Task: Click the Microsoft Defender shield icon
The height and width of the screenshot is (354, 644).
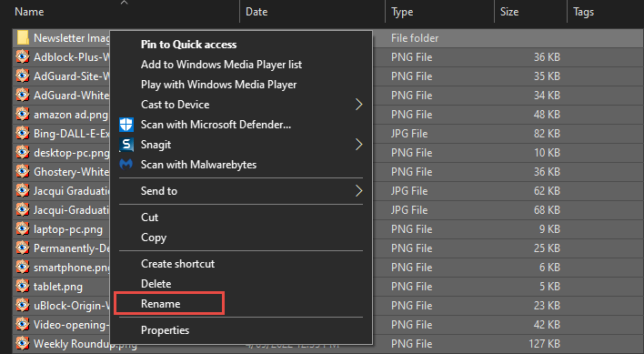Action: pos(126,125)
